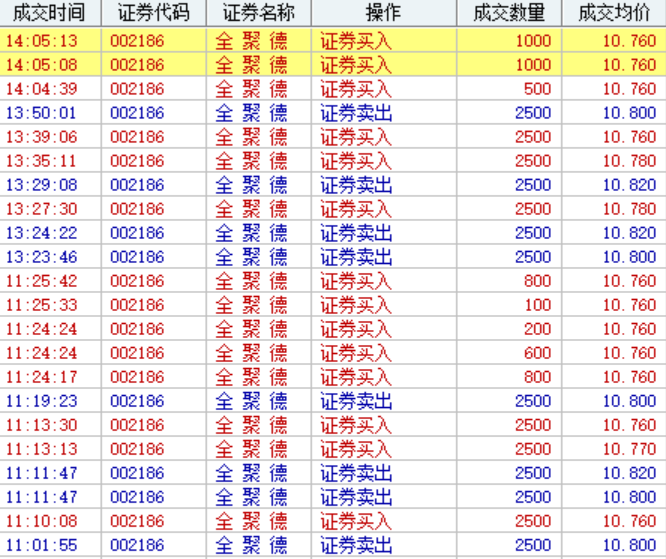
Task: Click the time 11:10:08
Action: point(42,521)
